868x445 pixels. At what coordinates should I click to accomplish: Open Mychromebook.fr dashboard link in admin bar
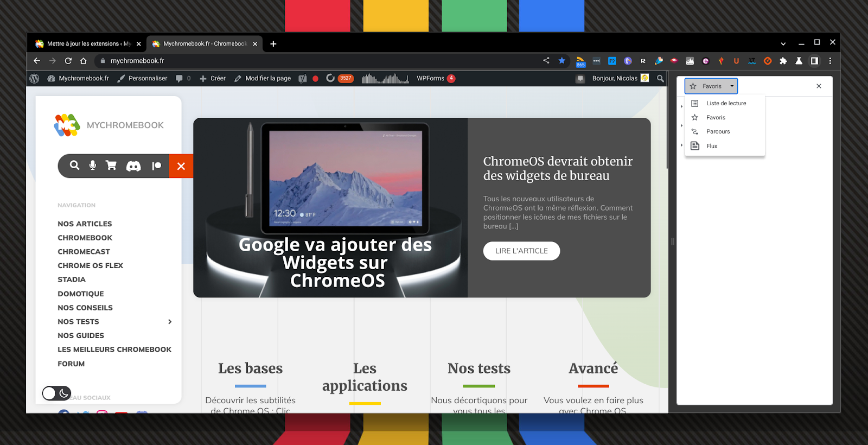[x=78, y=78]
